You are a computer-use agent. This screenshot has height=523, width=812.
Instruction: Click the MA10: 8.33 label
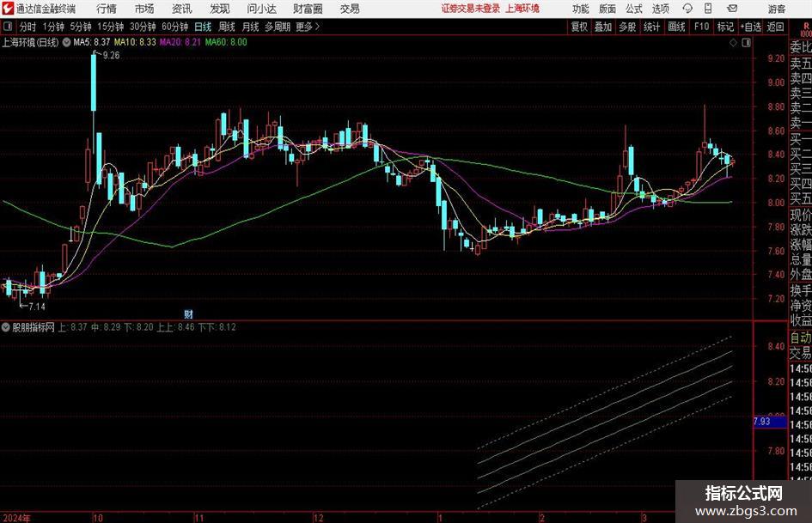[x=135, y=42]
